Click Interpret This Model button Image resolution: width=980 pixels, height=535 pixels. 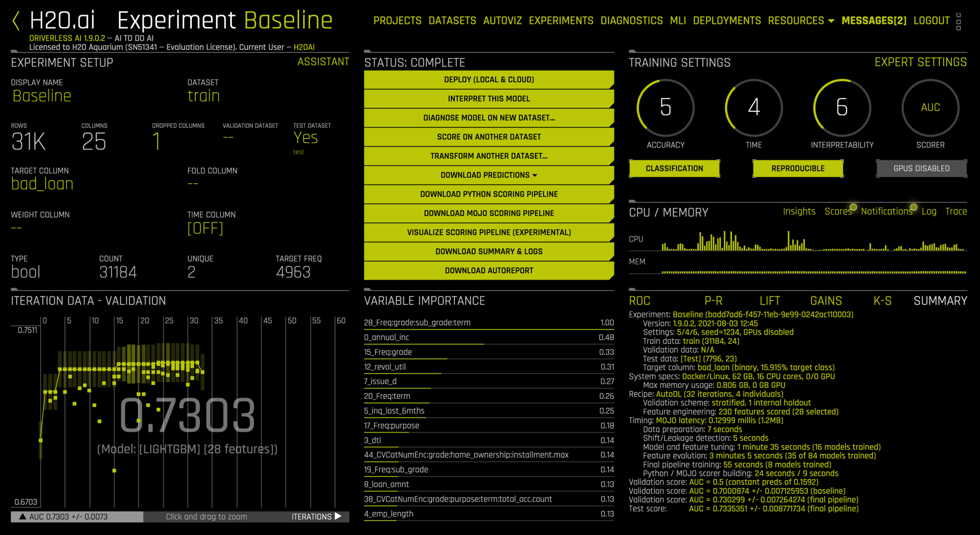tap(489, 98)
